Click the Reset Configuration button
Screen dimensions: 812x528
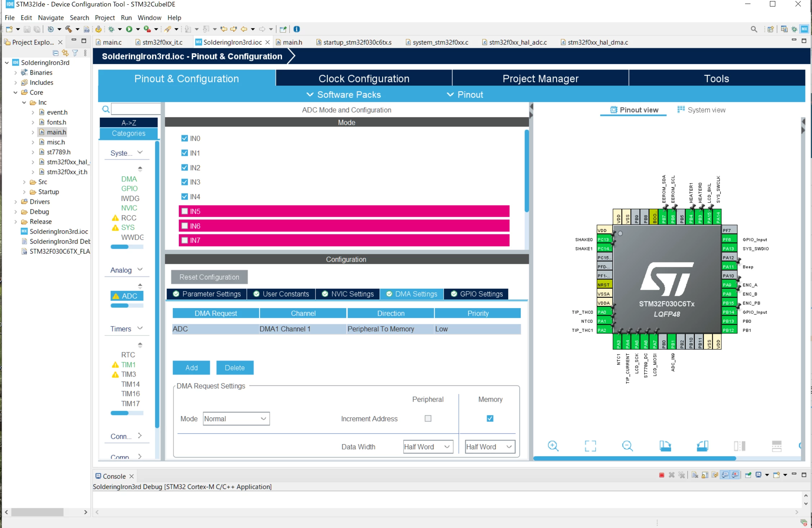[x=209, y=277]
